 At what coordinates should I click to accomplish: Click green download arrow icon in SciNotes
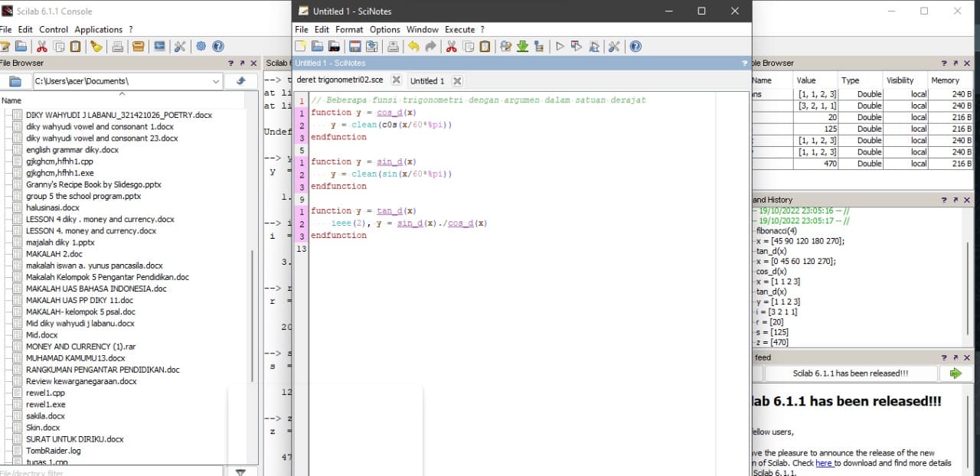point(522,47)
